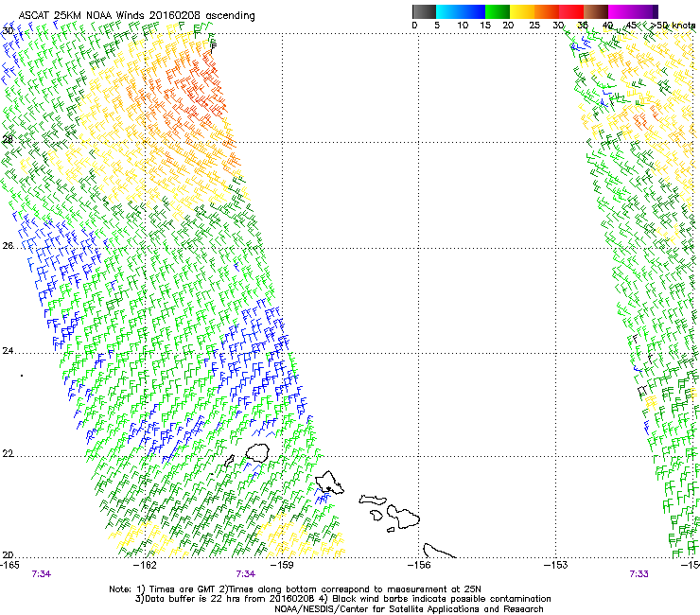This screenshot has height=615, width=700.
Task: Click the orange 25-30 knots legend segment
Action: (x=547, y=12)
